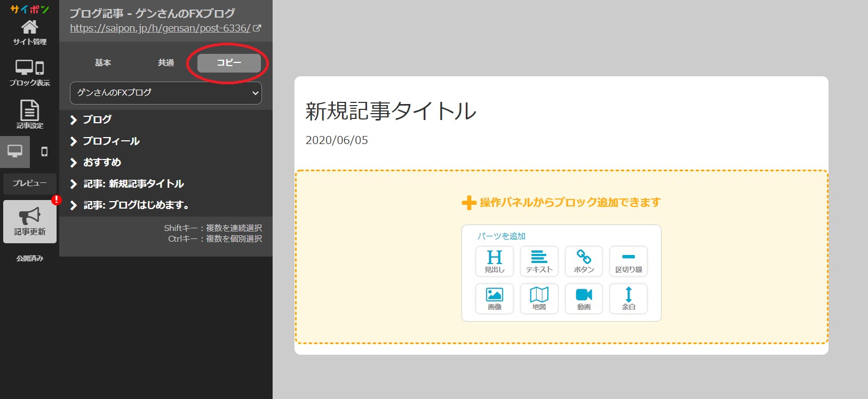868x399 pixels.
Task: Open the saipon.jp post URL link
Action: 160,28
